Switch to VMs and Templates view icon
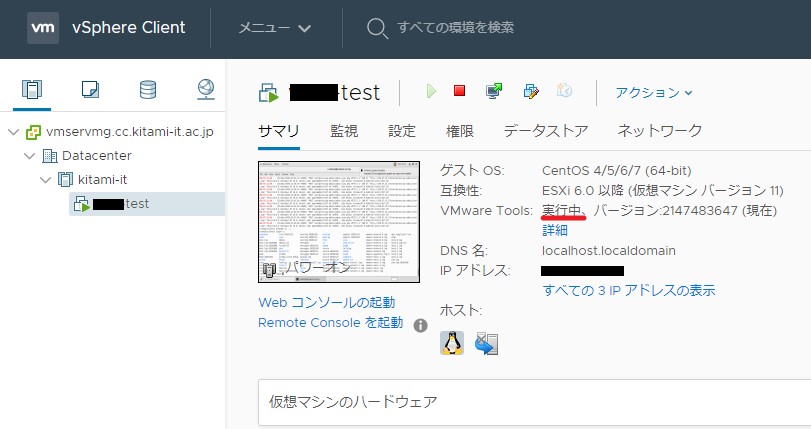This screenshot has height=429, width=811. click(x=91, y=90)
